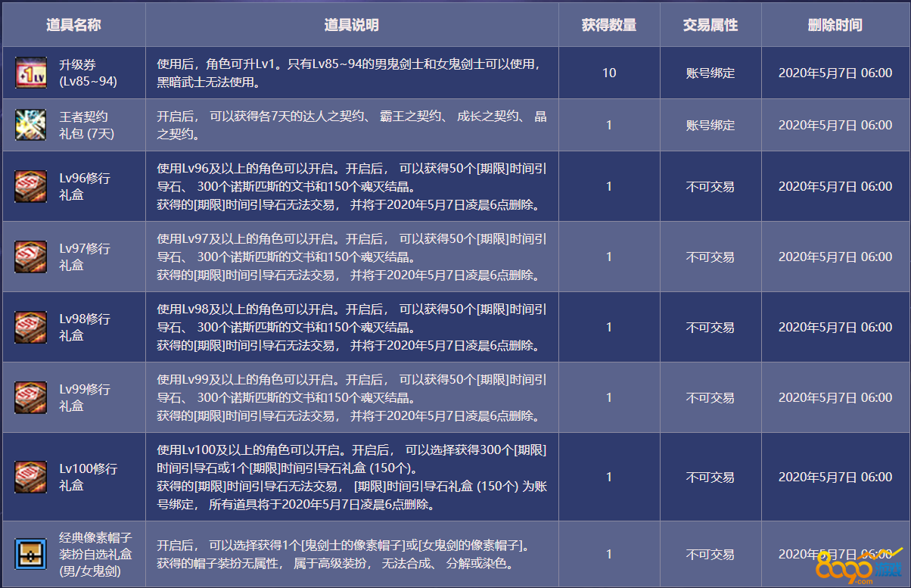The width and height of the screenshot is (911, 588).
Task: Click the 交易属性 column header
Action: [710, 25]
